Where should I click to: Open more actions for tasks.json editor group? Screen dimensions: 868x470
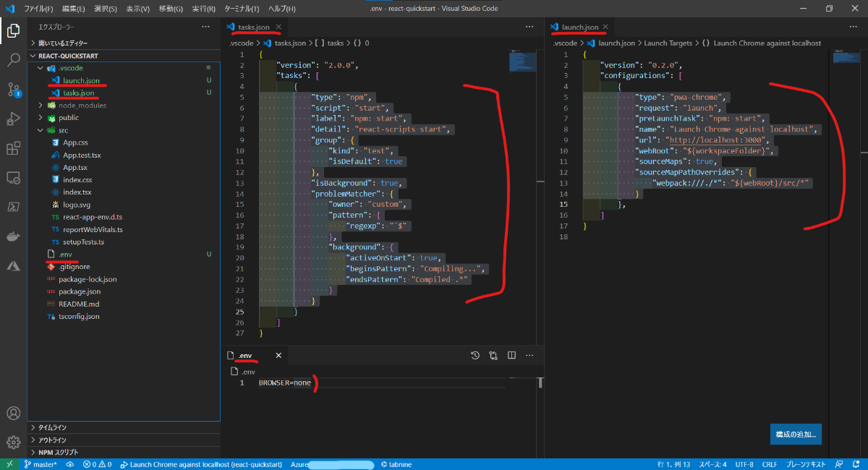tap(529, 27)
